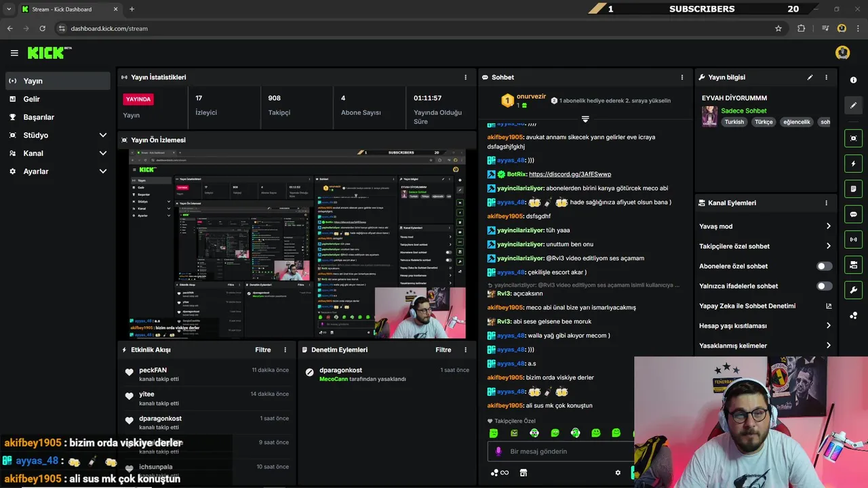Bookmark this page with the star icon

point(778,28)
